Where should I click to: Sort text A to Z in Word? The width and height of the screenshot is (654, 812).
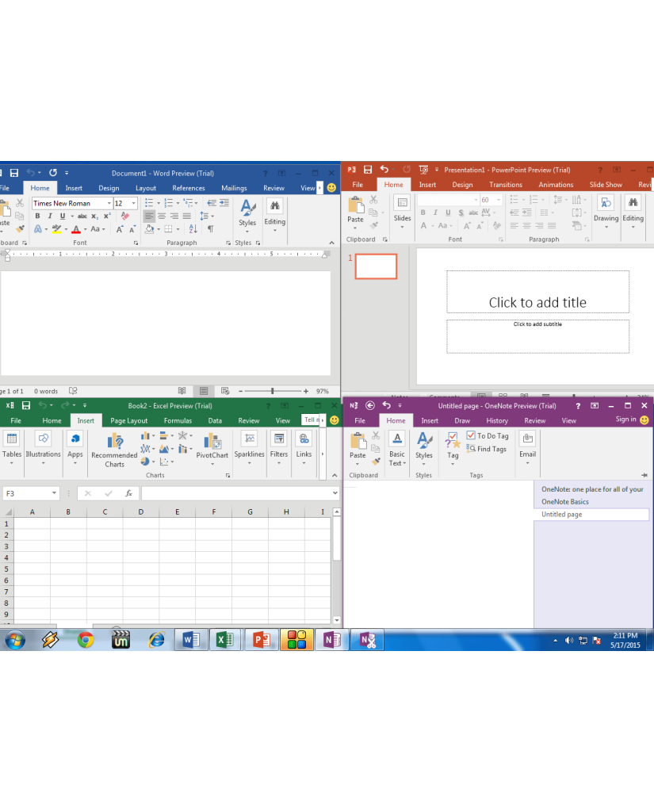[x=193, y=229]
